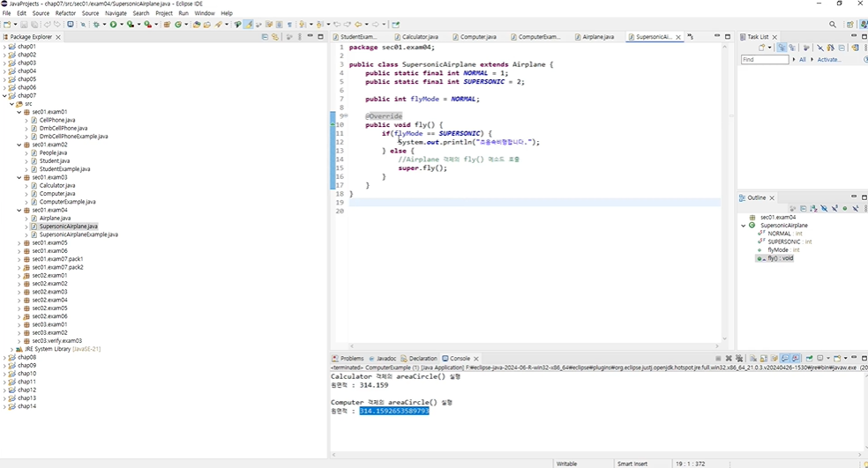Sort Outline members alphabetically
The width and height of the screenshot is (868, 468).
813,209
